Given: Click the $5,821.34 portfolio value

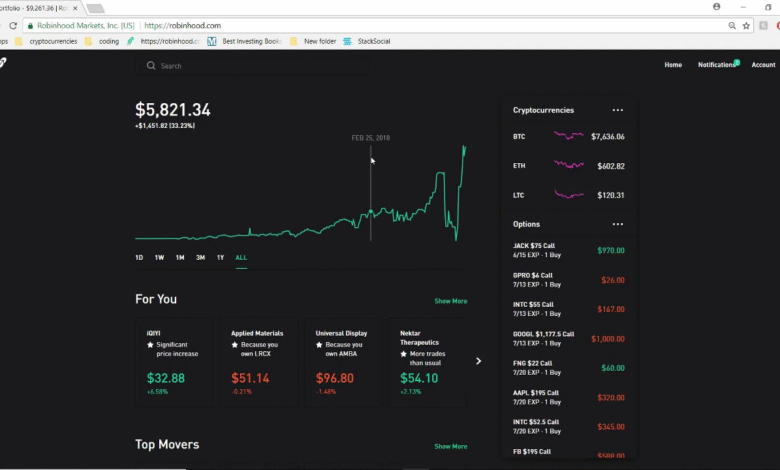Looking at the screenshot, I should [173, 109].
